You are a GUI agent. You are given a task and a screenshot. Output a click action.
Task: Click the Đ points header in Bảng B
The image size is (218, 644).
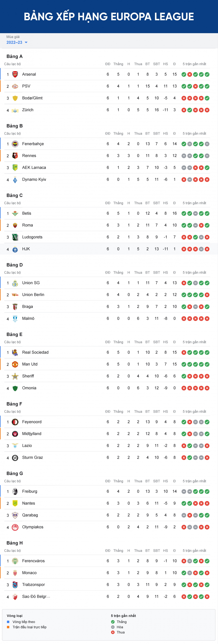(174, 134)
